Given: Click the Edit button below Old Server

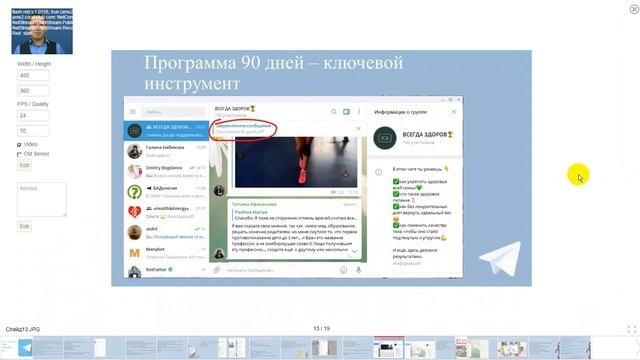Looking at the screenshot, I should click(x=24, y=165).
